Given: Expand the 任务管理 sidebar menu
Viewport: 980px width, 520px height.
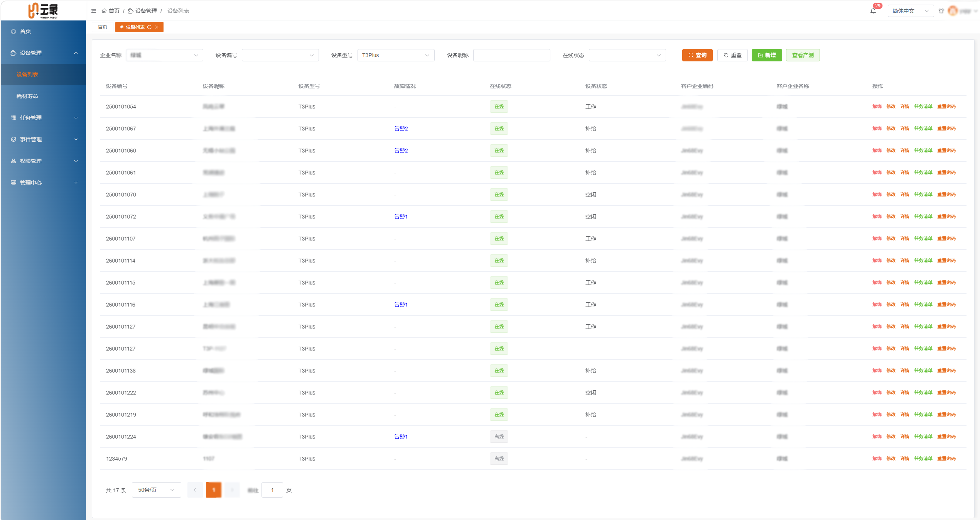Looking at the screenshot, I should click(x=44, y=118).
